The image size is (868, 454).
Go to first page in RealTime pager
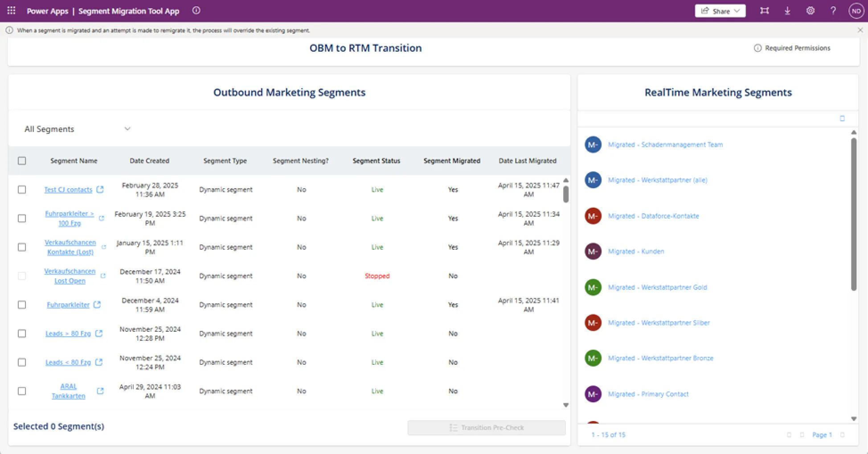pyautogui.click(x=789, y=435)
